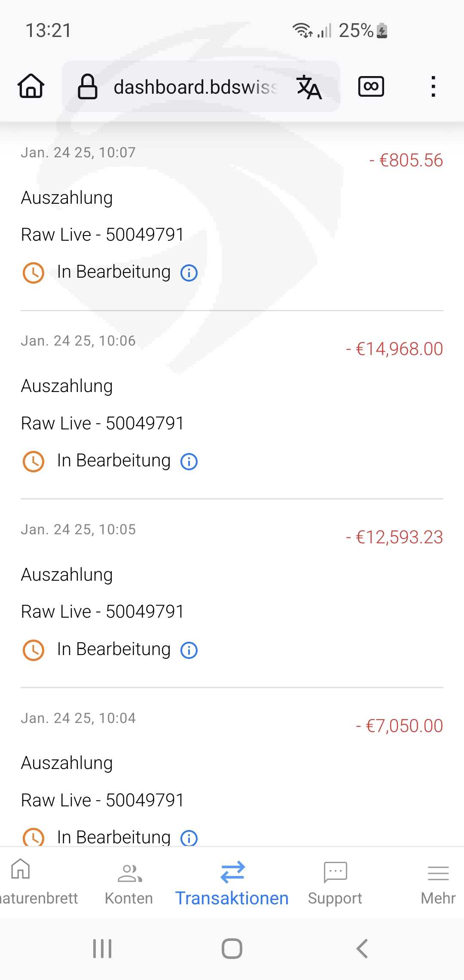Screen dimensions: 464x980
Task: Open the Konten tab
Action: 129,882
